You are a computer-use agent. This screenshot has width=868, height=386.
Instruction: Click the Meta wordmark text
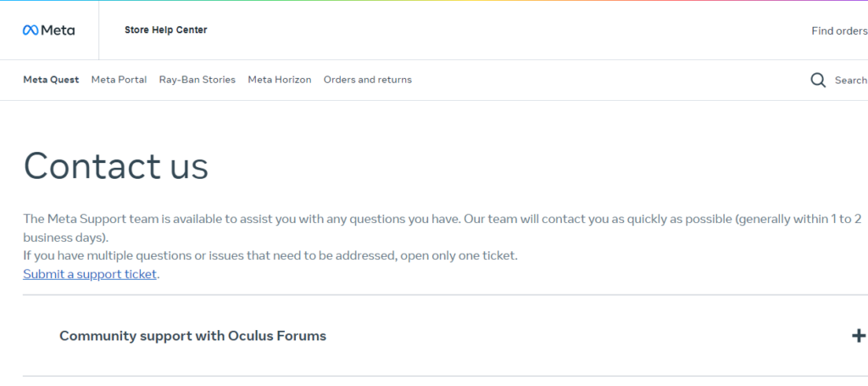click(58, 31)
